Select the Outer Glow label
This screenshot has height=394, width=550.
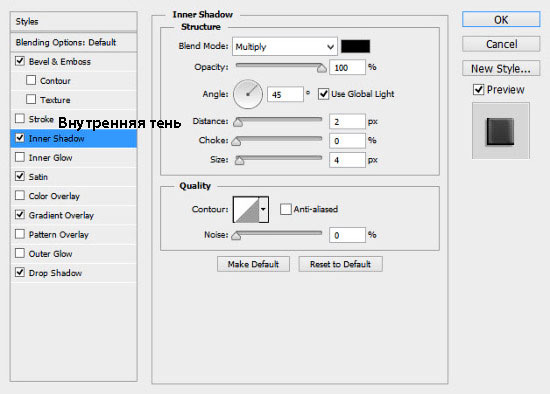(51, 253)
